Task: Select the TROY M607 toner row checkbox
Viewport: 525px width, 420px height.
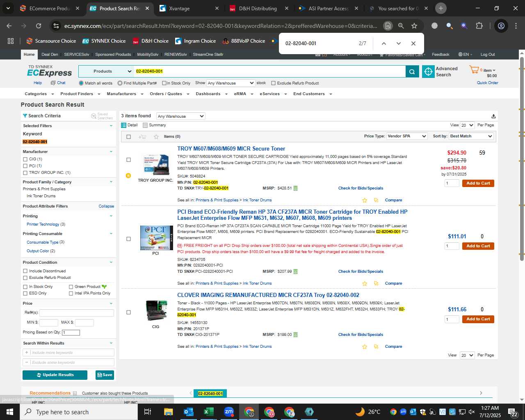Action: pyautogui.click(x=128, y=160)
